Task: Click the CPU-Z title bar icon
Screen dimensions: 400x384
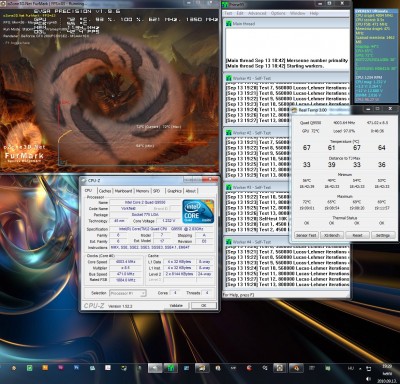Action: point(84,180)
